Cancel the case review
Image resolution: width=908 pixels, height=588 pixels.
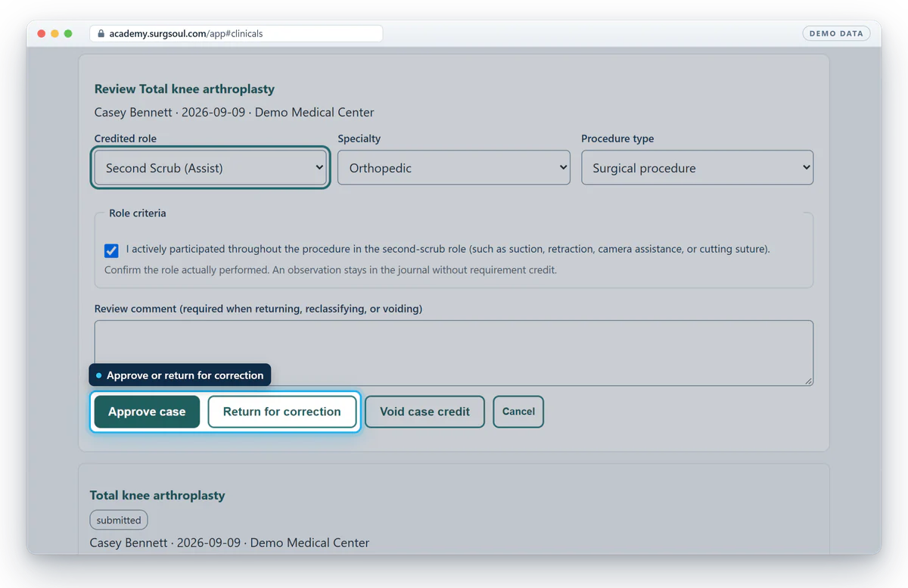click(x=518, y=412)
